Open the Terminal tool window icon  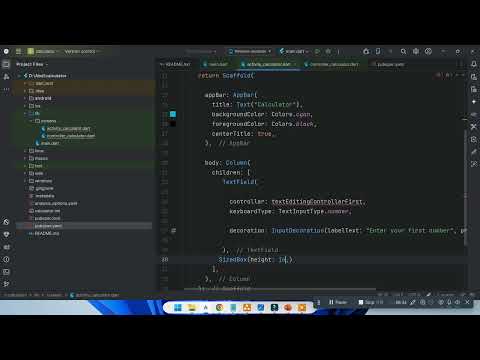coord(6,272)
